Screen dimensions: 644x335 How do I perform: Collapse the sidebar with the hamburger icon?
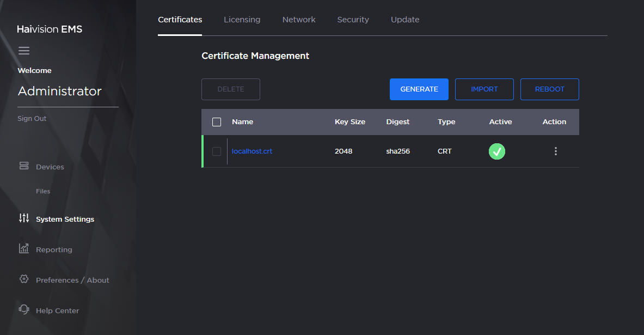click(x=24, y=50)
